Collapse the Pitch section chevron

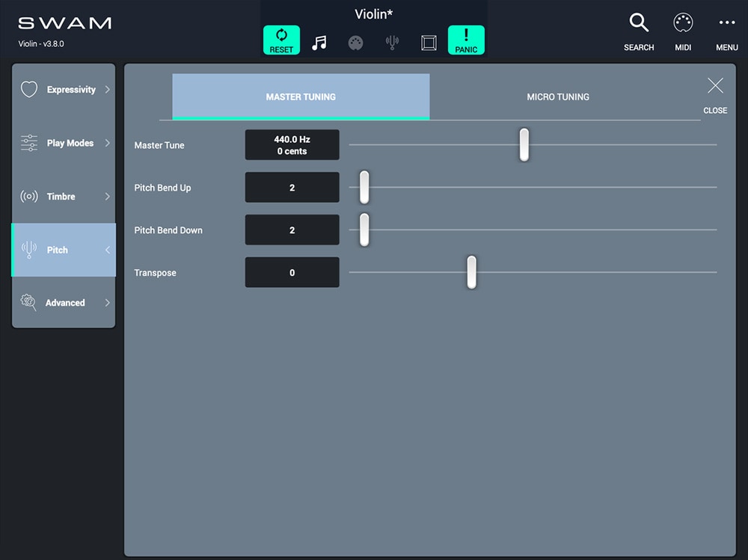click(107, 250)
